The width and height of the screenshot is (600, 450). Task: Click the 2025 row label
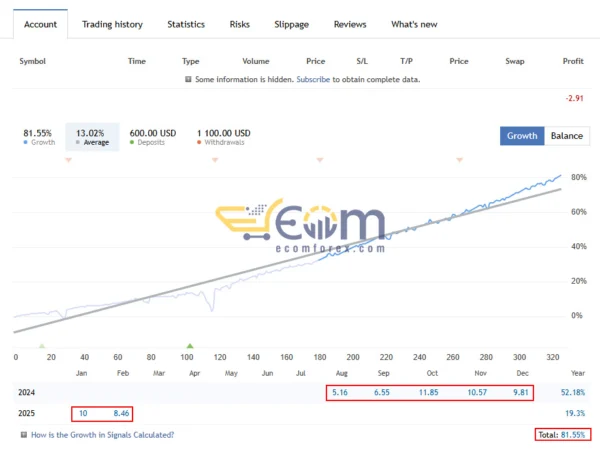[26, 414]
